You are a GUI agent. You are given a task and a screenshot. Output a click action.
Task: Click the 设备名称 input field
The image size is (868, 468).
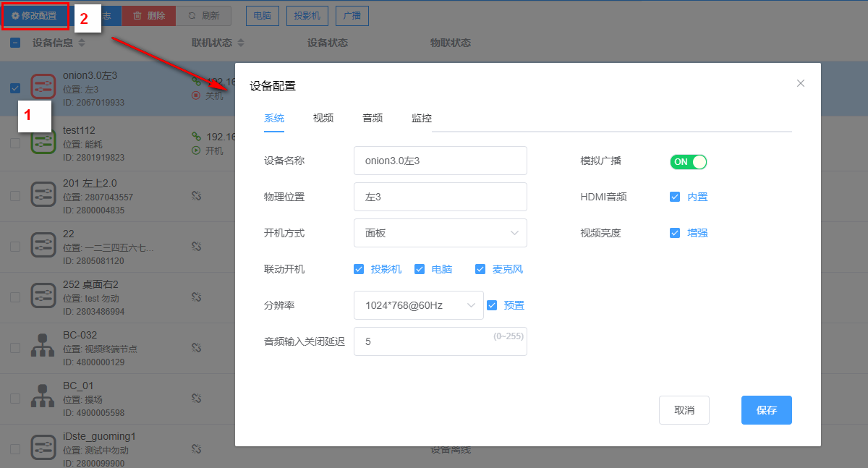(x=440, y=161)
